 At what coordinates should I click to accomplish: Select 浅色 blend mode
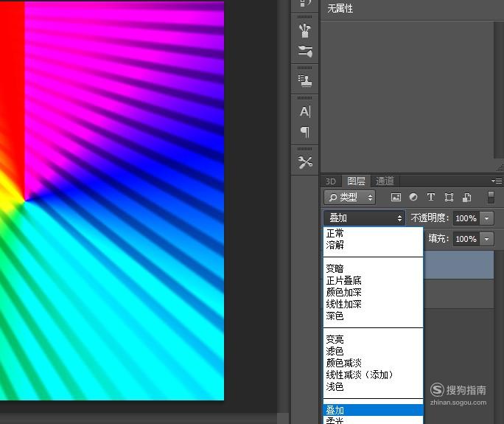click(373, 386)
